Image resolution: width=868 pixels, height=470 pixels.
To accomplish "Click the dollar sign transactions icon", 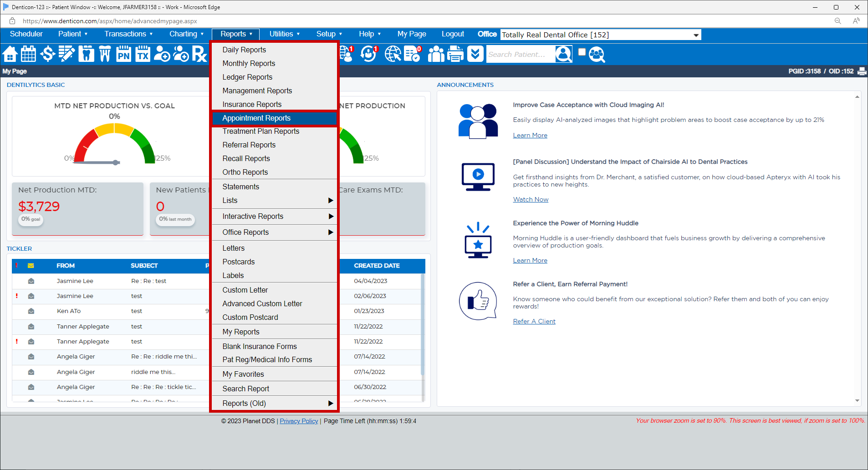I will [47, 54].
